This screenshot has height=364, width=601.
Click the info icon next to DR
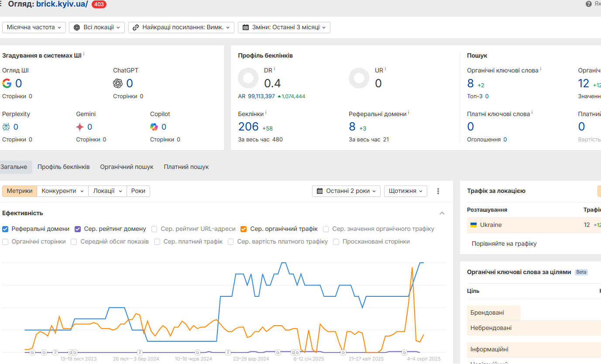pyautogui.click(x=275, y=69)
